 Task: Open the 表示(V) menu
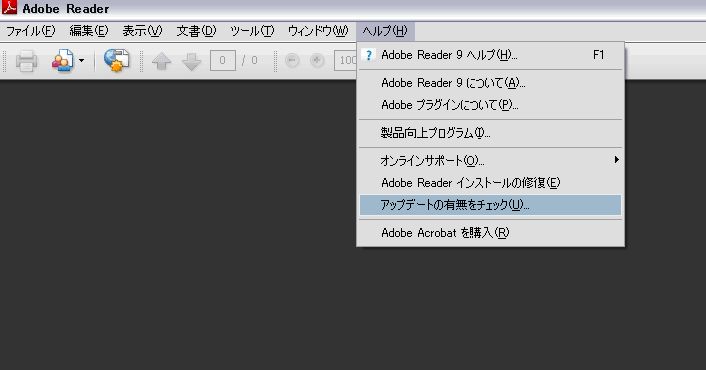142,31
